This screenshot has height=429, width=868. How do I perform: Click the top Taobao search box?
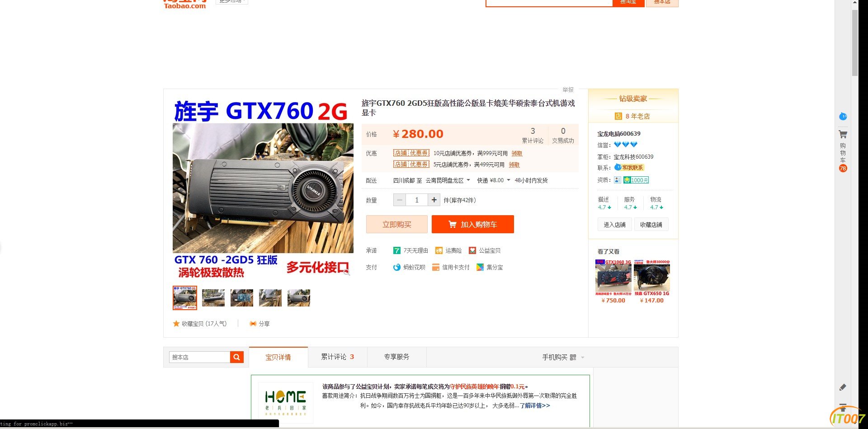click(x=549, y=3)
